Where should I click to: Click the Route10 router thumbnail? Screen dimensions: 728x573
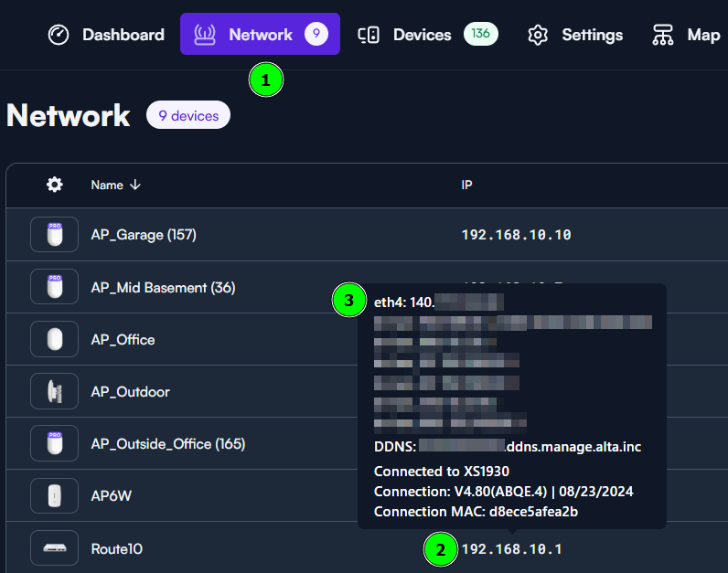(54, 548)
